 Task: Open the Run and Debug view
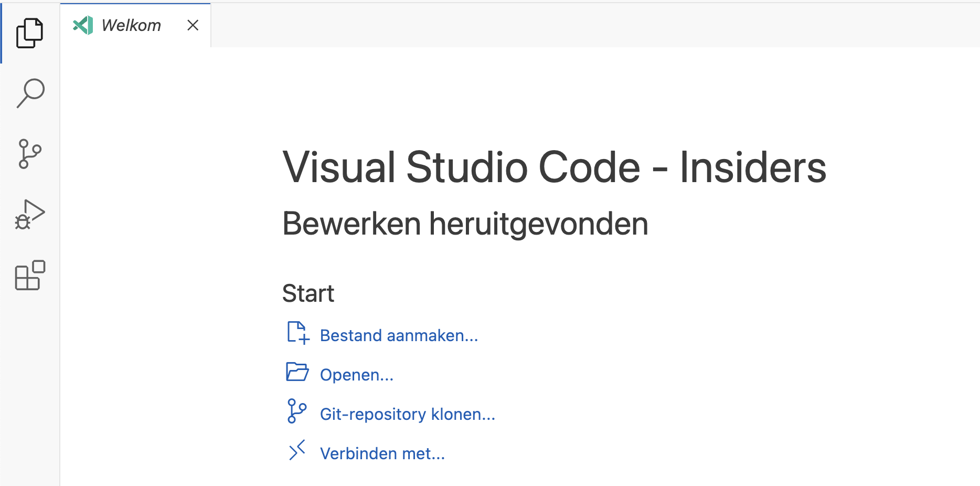[x=30, y=215]
